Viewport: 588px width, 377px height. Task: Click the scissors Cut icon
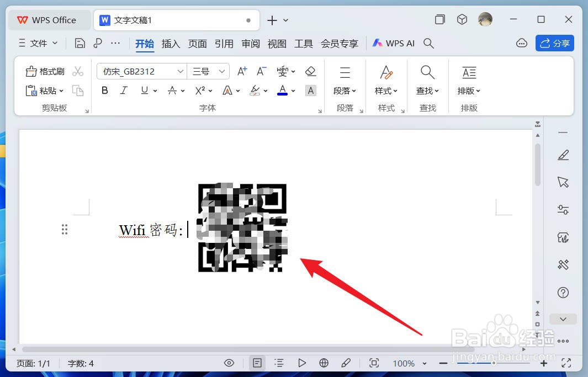[x=78, y=71]
